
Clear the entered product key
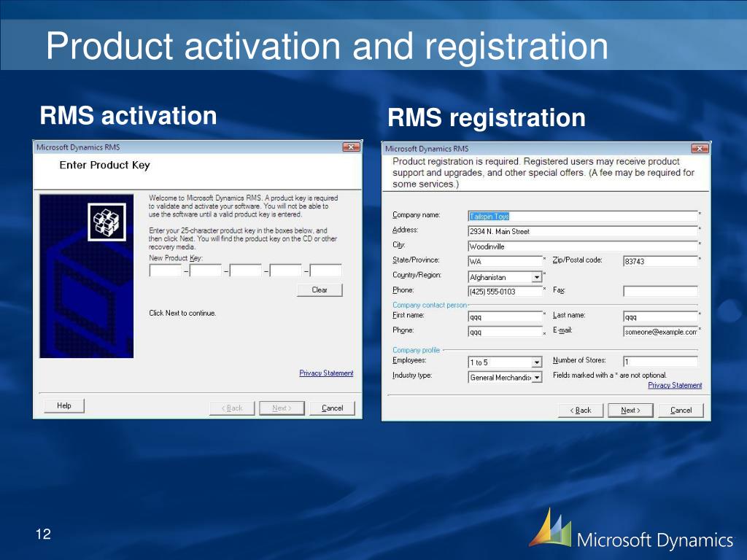[x=320, y=290]
